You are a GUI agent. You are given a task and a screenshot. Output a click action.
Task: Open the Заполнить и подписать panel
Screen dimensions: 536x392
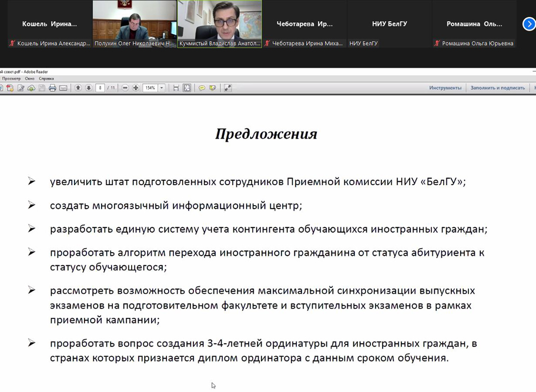coord(497,88)
